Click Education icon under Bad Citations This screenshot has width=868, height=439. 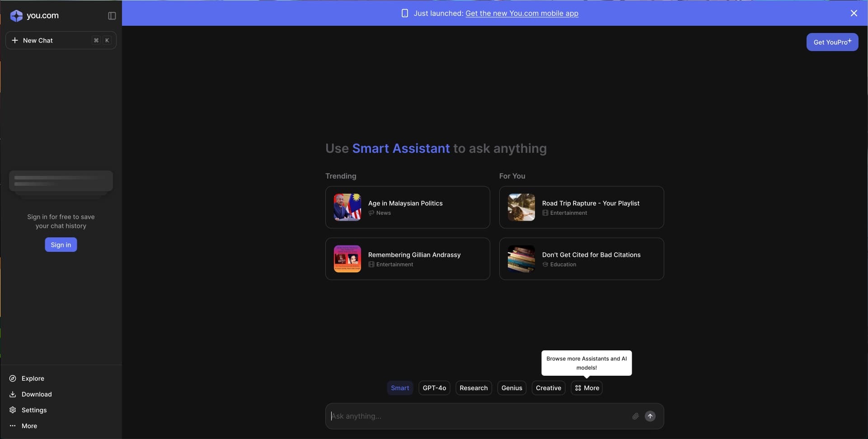(x=545, y=264)
